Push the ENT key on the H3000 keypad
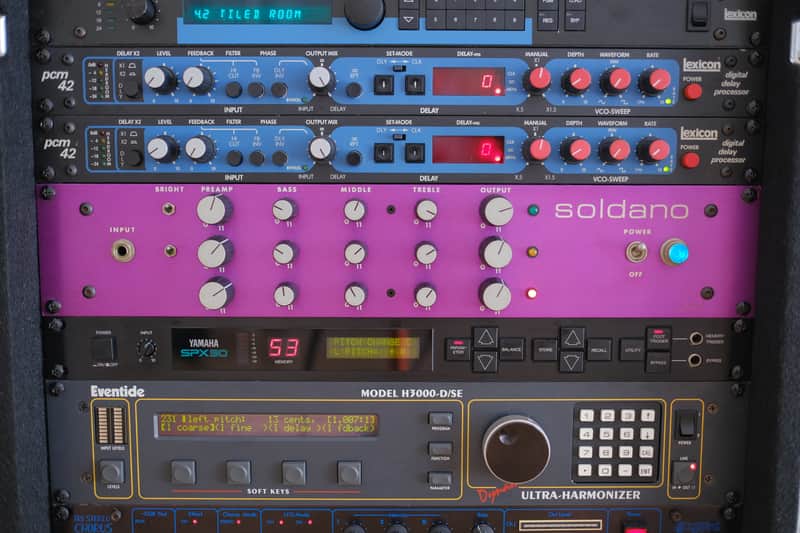The image size is (800, 533). coord(646,471)
